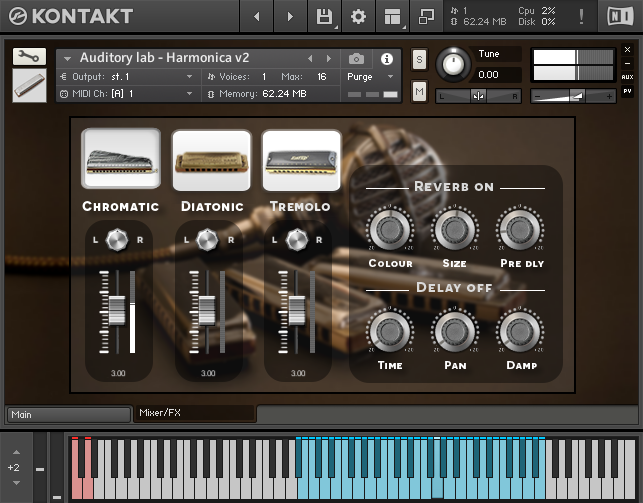Go to next preset in Kontakt header
The width and height of the screenshot is (643, 503).
(x=290, y=16)
